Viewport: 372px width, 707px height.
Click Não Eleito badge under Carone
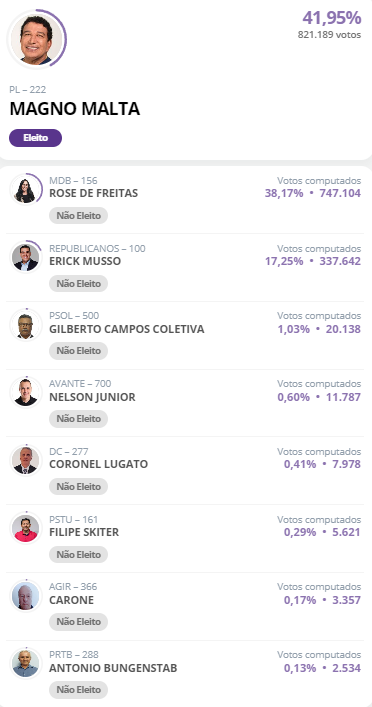coord(78,622)
